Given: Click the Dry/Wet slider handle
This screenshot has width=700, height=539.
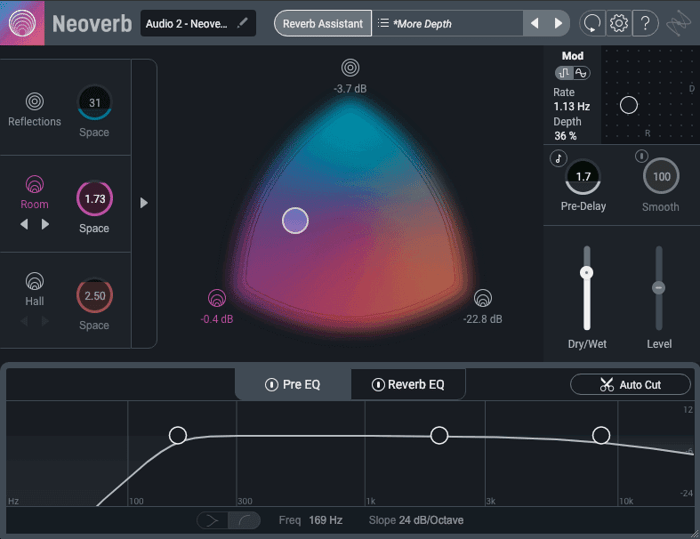Looking at the screenshot, I should tap(586, 272).
